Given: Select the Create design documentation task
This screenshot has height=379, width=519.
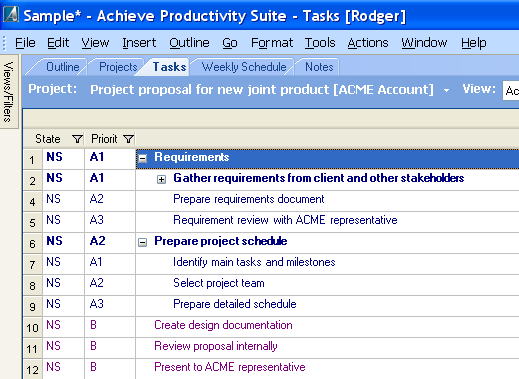Looking at the screenshot, I should pos(223,325).
